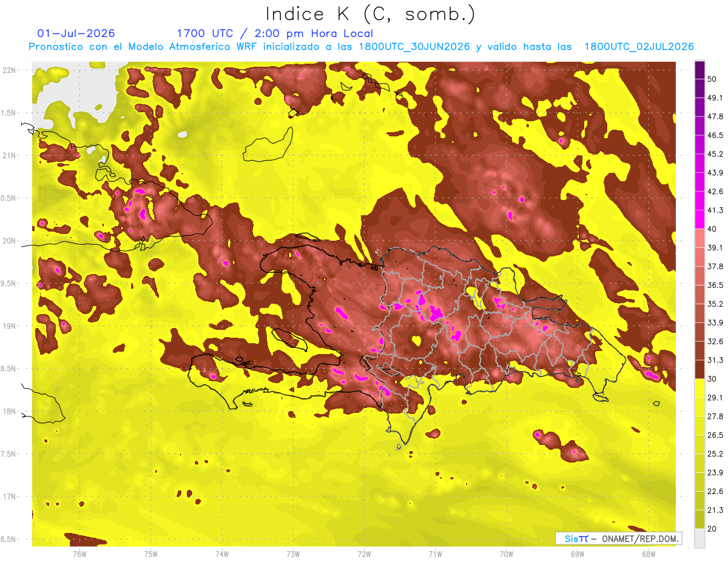Viewport: 728px width, 562px height.
Task: Click the '17N' latitude label
Action: pyautogui.click(x=10, y=497)
